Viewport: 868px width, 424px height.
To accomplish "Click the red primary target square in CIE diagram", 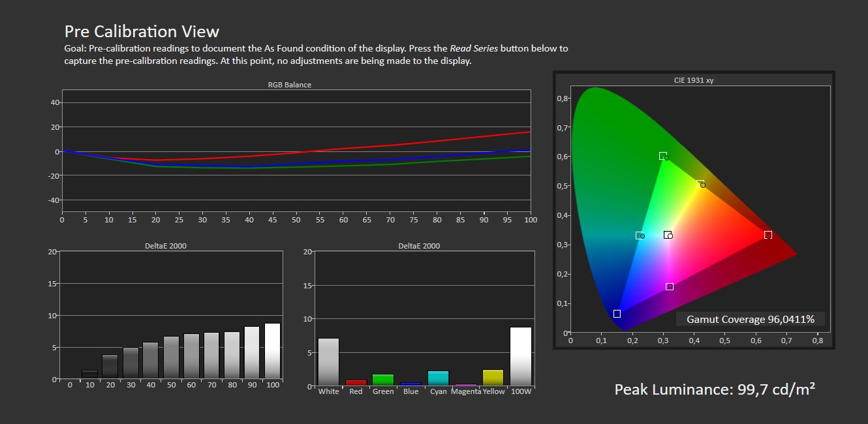I will [x=767, y=235].
